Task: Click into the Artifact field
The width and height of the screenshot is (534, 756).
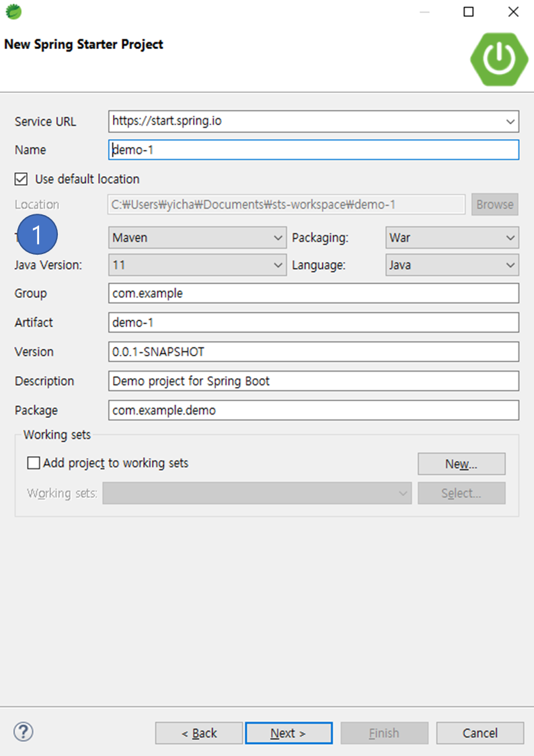Action: (313, 323)
